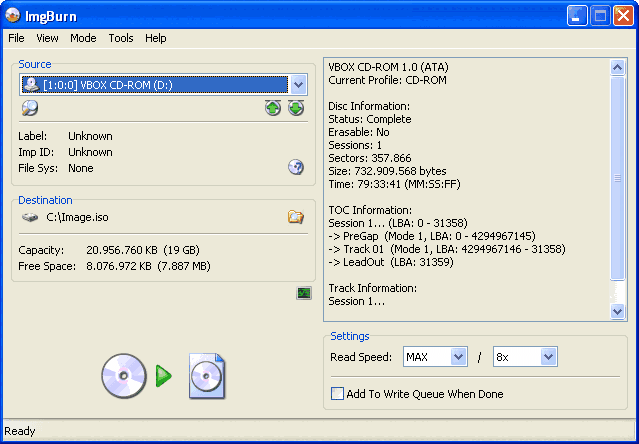Click the load tray icon under source drive
The image size is (639, 444).
tap(296, 108)
